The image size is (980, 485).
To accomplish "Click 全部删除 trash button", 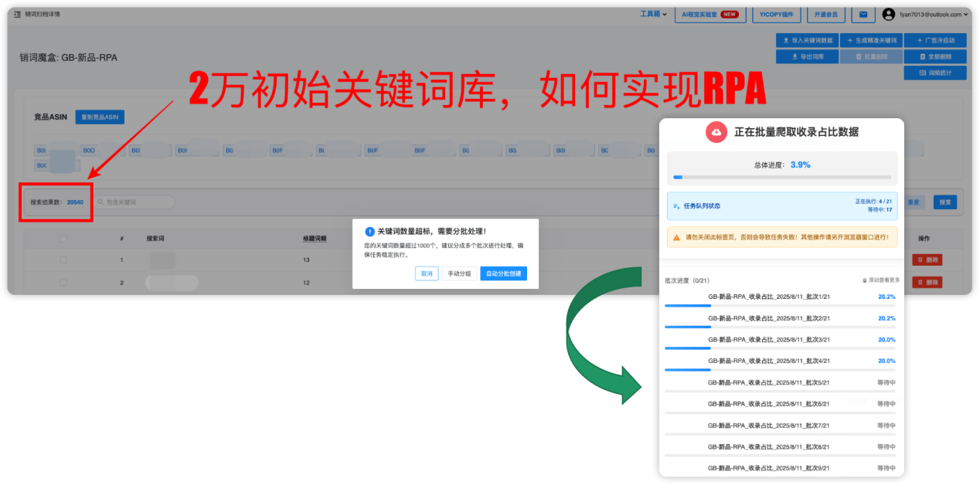I will coord(935,56).
